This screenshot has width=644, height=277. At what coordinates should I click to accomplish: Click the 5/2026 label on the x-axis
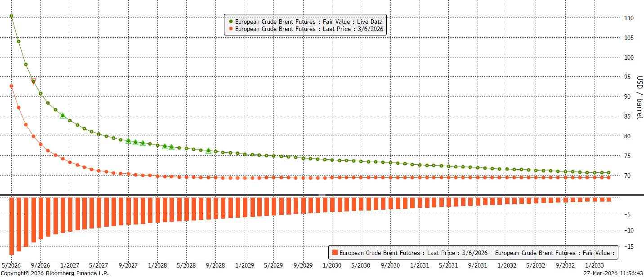[x=12, y=265]
